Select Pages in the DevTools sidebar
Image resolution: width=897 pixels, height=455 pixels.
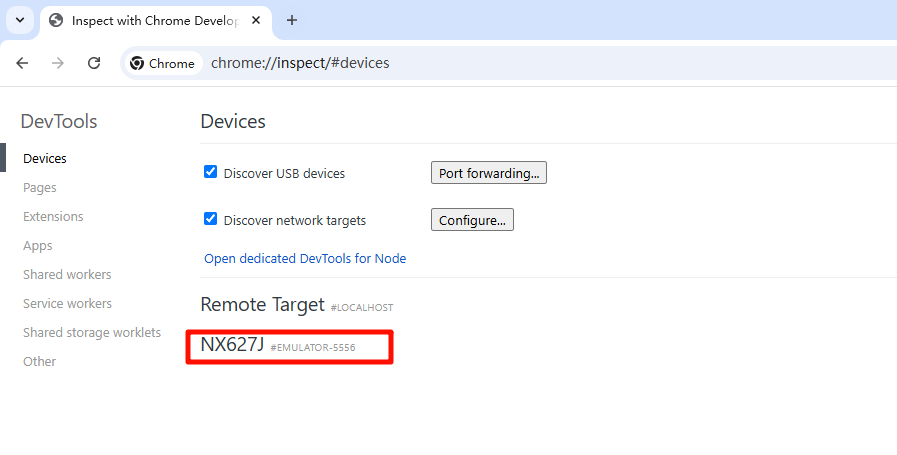pyautogui.click(x=40, y=187)
